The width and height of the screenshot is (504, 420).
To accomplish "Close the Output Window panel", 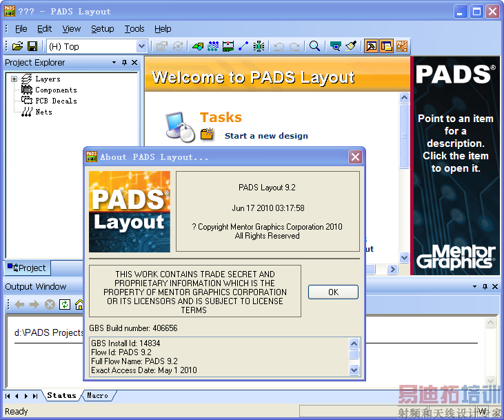I will click(495, 286).
